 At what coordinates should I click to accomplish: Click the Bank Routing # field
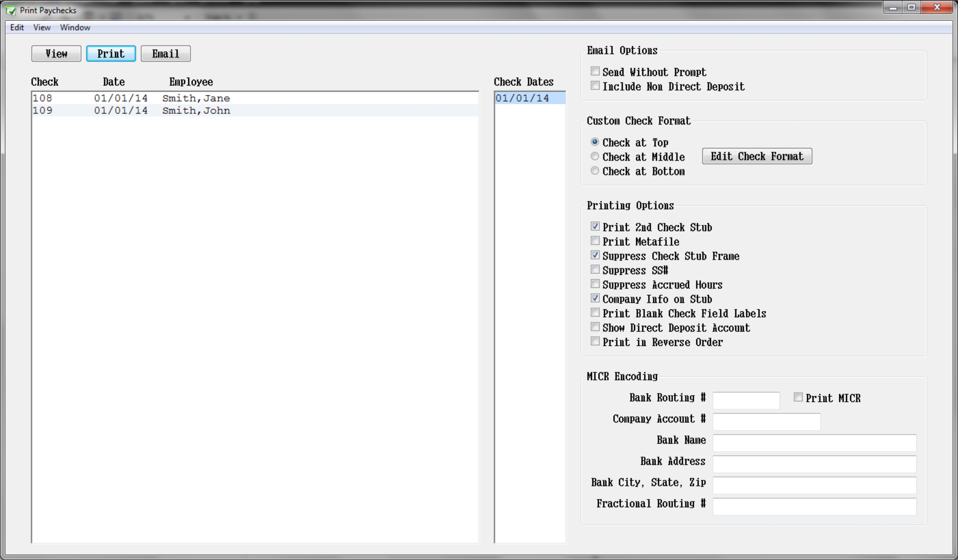point(746,401)
